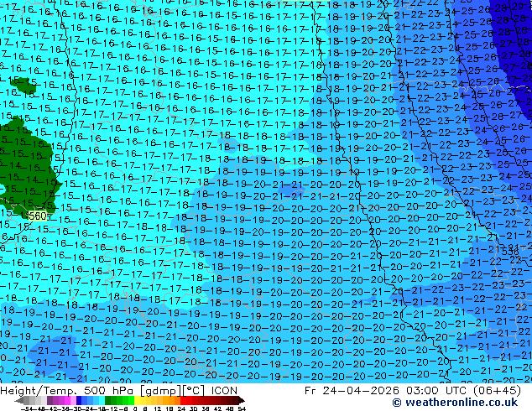Click the 'Fr 24-04-2026 03:00 UTC' timestamp

coord(387,391)
